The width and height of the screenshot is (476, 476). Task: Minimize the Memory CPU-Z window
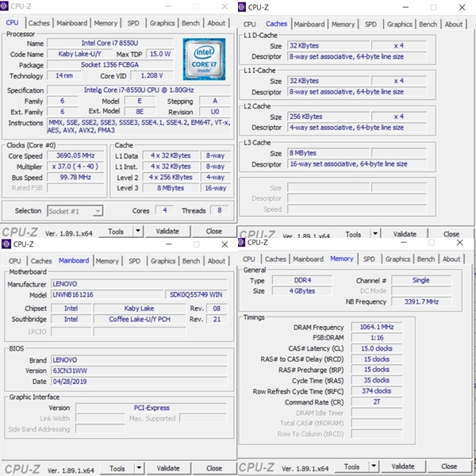404,242
